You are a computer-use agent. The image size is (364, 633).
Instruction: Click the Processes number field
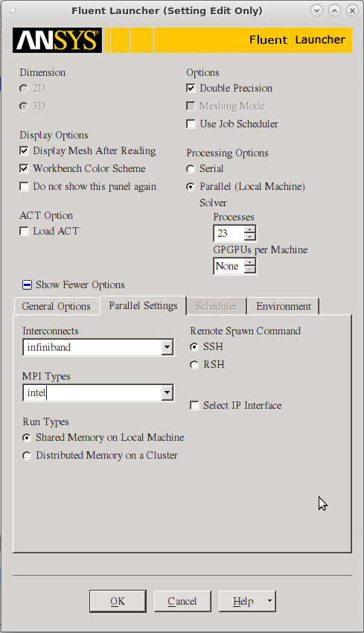(x=229, y=233)
